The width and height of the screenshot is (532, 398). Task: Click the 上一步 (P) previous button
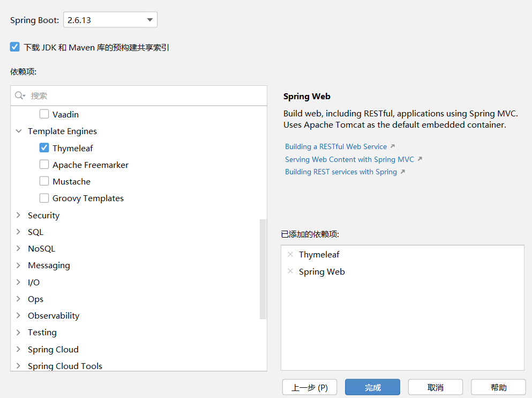click(x=310, y=387)
